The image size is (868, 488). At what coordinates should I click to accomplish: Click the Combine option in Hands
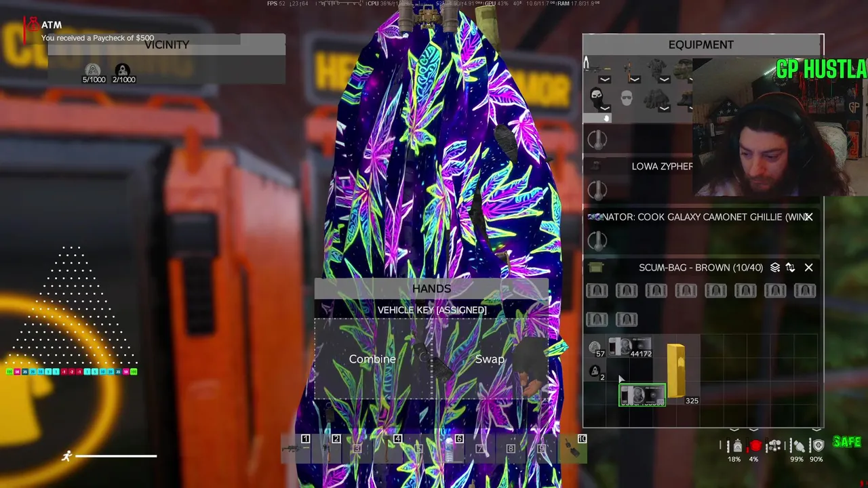click(x=372, y=359)
